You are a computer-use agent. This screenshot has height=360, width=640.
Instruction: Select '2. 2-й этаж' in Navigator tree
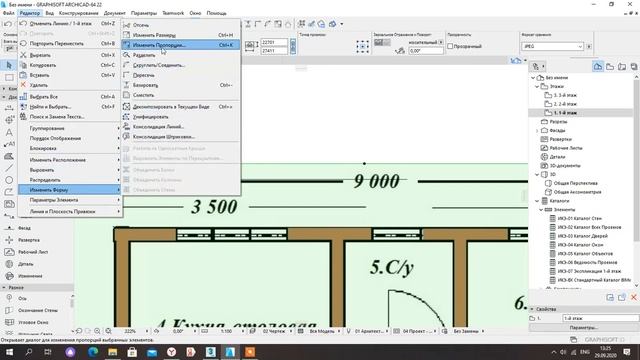pyautogui.click(x=565, y=104)
